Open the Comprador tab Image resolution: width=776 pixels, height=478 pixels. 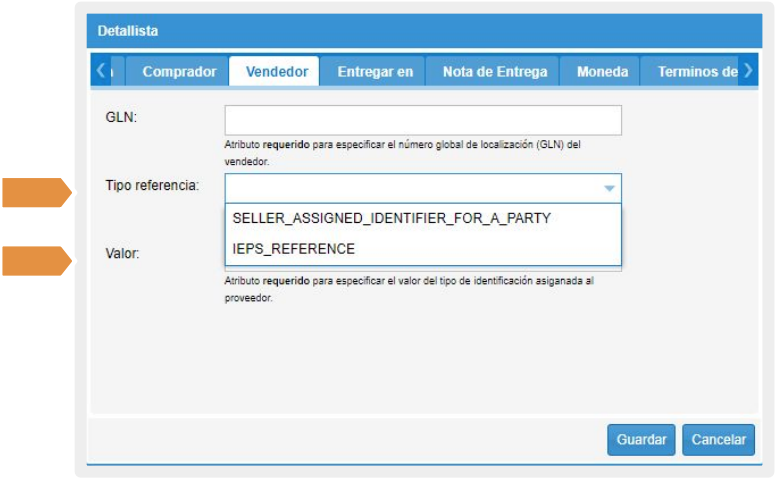coord(179,72)
